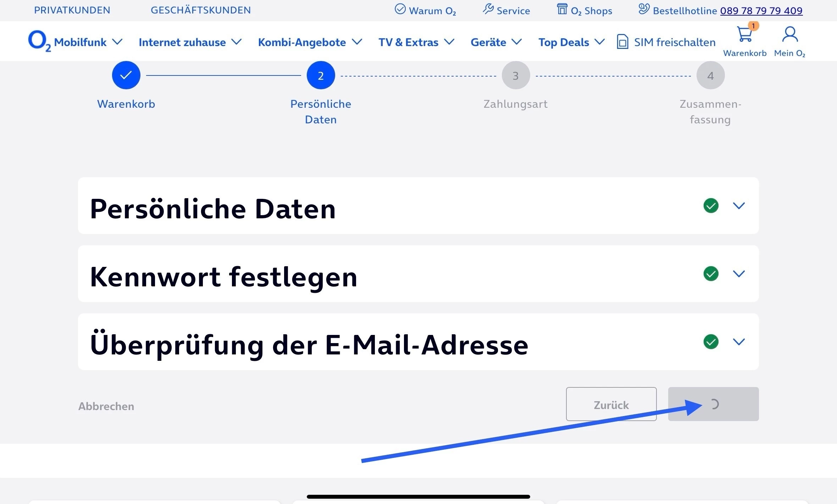Click green checkmark beside E-Mail-Adresse verification
Viewport: 837px width, 504px height.
[711, 342]
